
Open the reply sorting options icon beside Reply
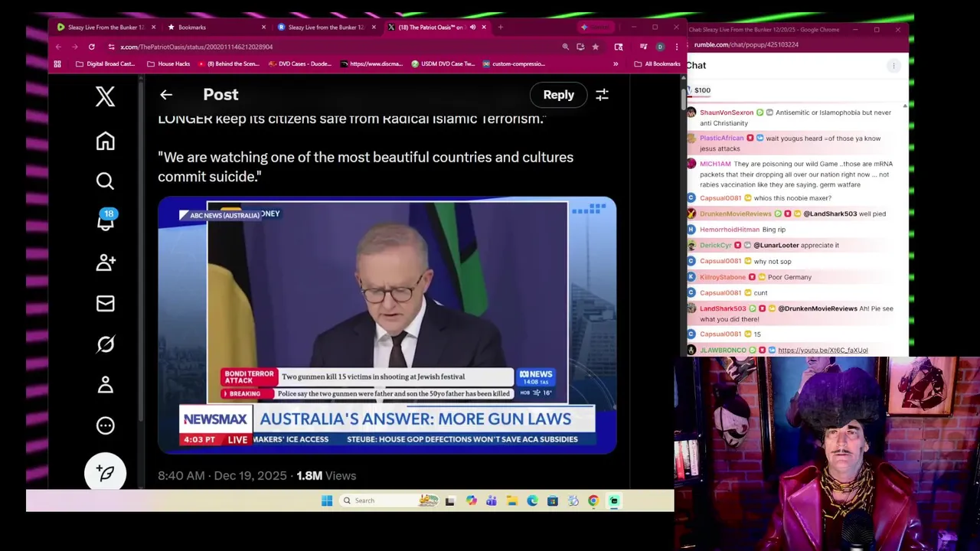pyautogui.click(x=602, y=95)
